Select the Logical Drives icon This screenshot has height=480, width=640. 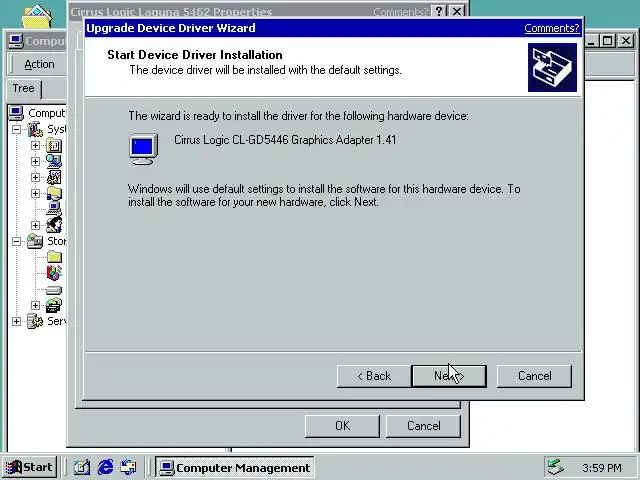(54, 290)
